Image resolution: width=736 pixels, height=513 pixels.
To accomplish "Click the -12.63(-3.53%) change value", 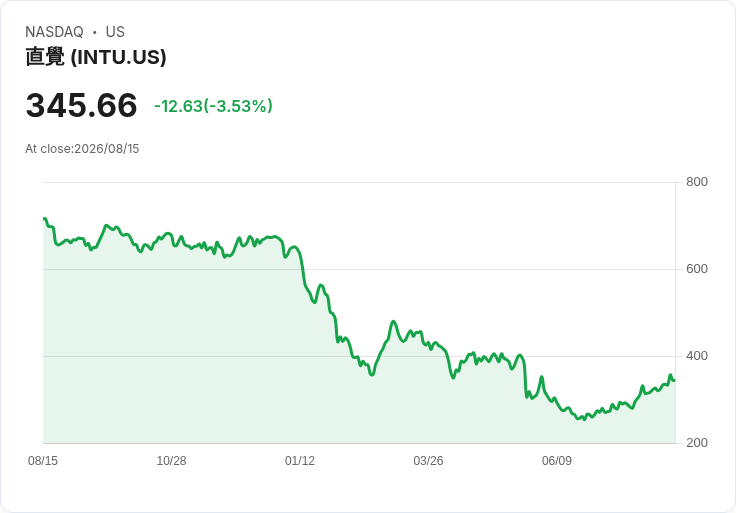I will coord(214,106).
